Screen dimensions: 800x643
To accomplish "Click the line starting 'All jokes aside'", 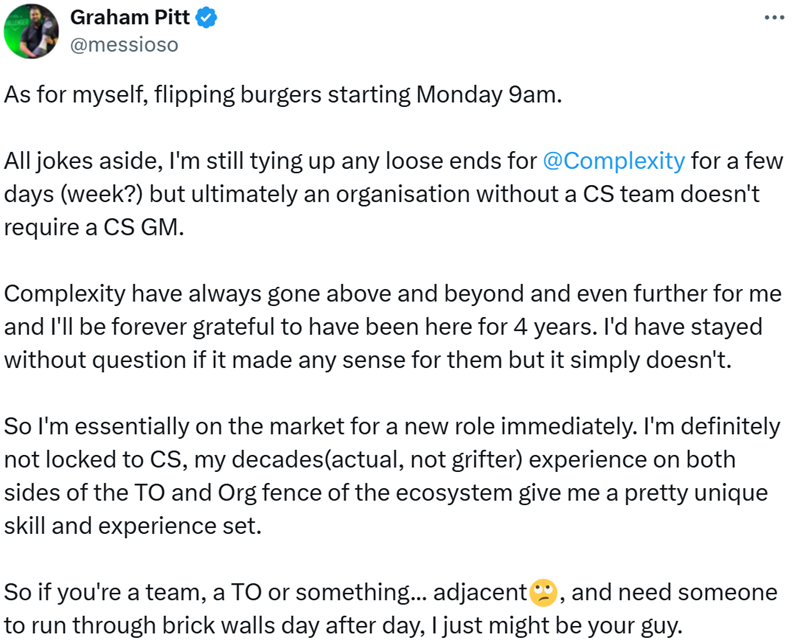I will (393, 161).
